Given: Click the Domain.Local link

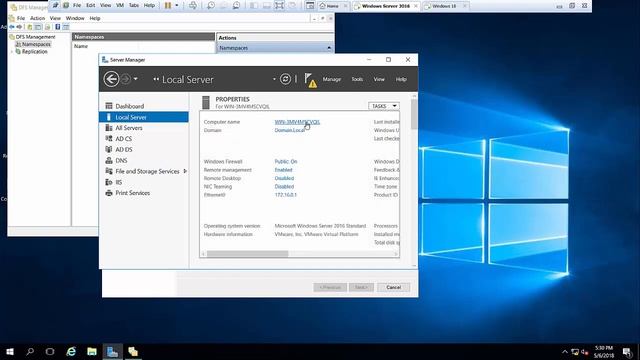Looking at the screenshot, I should [290, 130].
